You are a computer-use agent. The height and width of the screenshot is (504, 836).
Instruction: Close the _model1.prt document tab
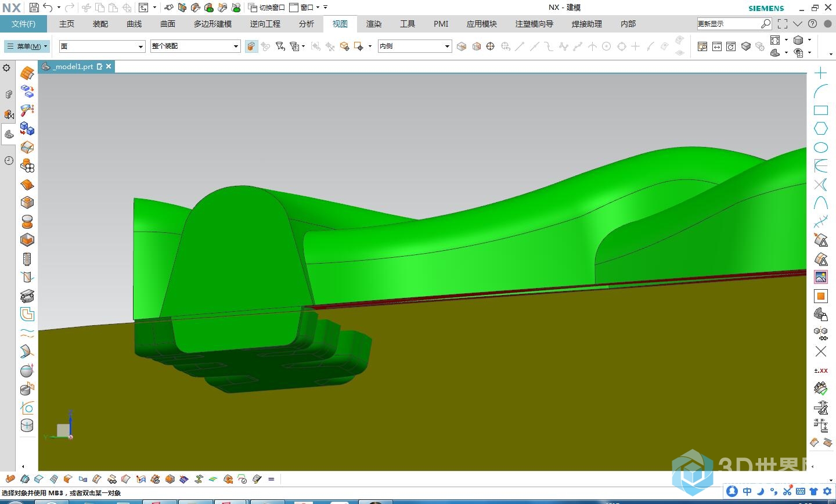coord(109,66)
